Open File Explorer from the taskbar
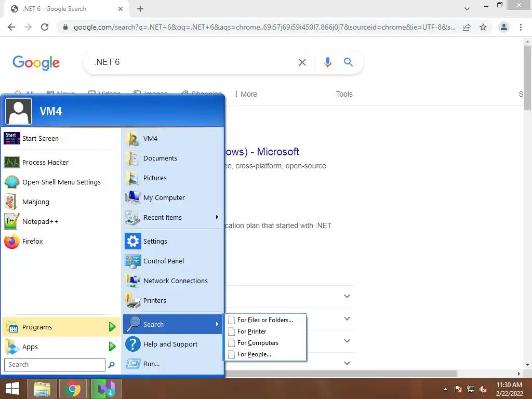Viewport: 532px width, 399px height. point(42,389)
